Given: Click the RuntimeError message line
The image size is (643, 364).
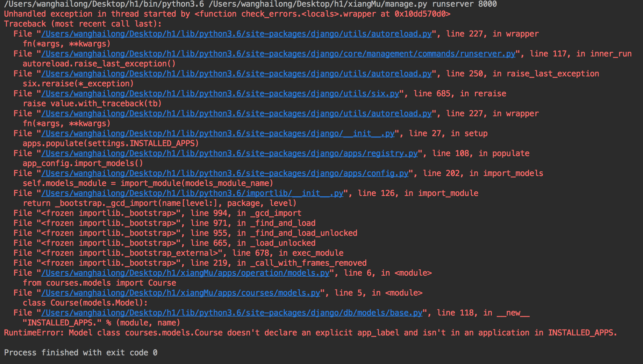Looking at the screenshot, I should [311, 333].
